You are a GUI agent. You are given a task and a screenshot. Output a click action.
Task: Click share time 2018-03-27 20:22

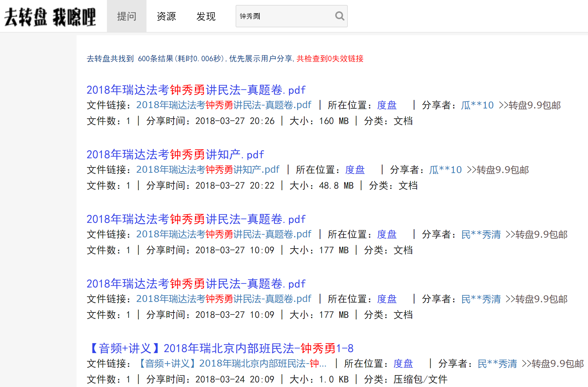pos(235,185)
